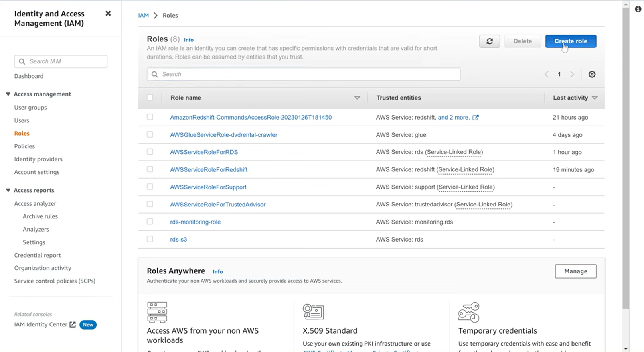
Task: Check the AmazonRedshift-CommandsAccessRole row checkbox
Action: point(150,117)
